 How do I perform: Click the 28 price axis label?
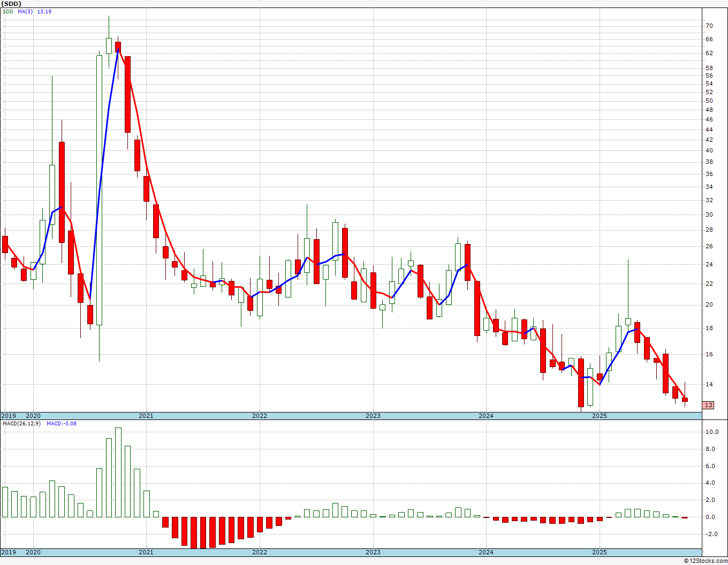(x=709, y=230)
